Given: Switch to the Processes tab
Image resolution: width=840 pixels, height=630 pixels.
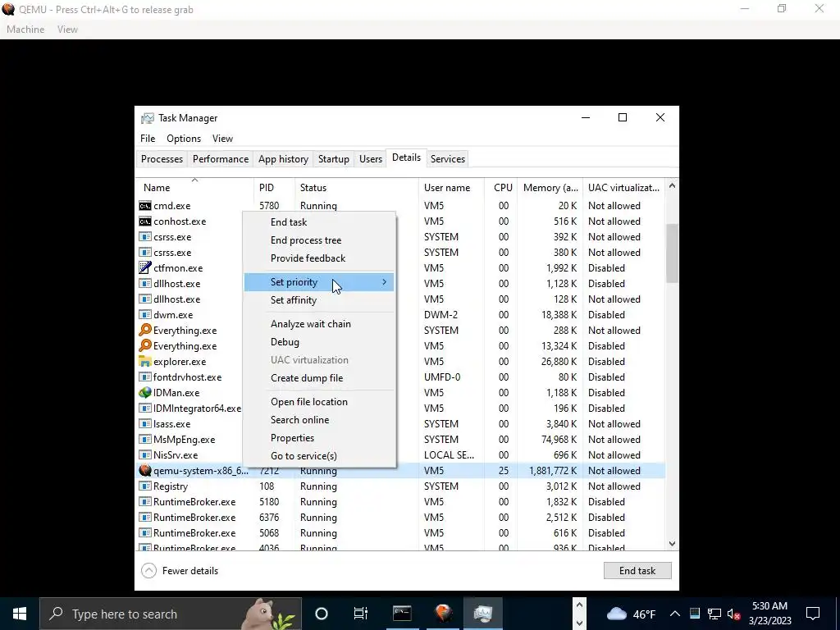Looking at the screenshot, I should pyautogui.click(x=162, y=159).
